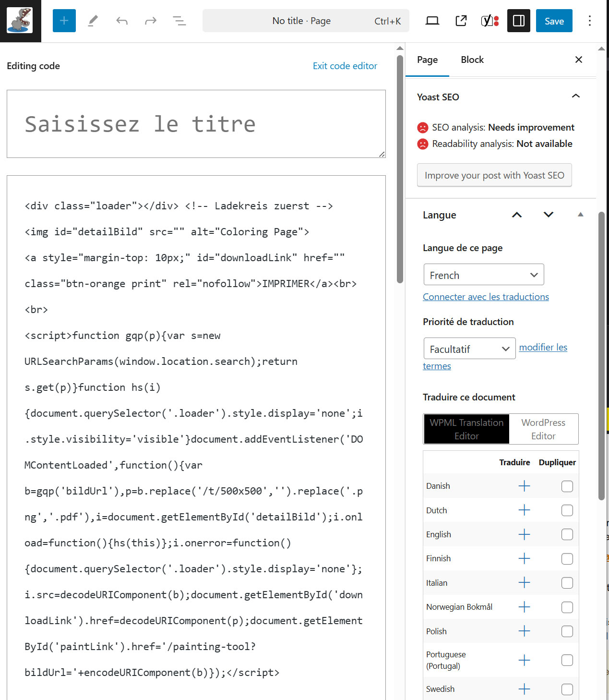Close the settings sidebar
The width and height of the screenshot is (609, 700).
pos(579,60)
